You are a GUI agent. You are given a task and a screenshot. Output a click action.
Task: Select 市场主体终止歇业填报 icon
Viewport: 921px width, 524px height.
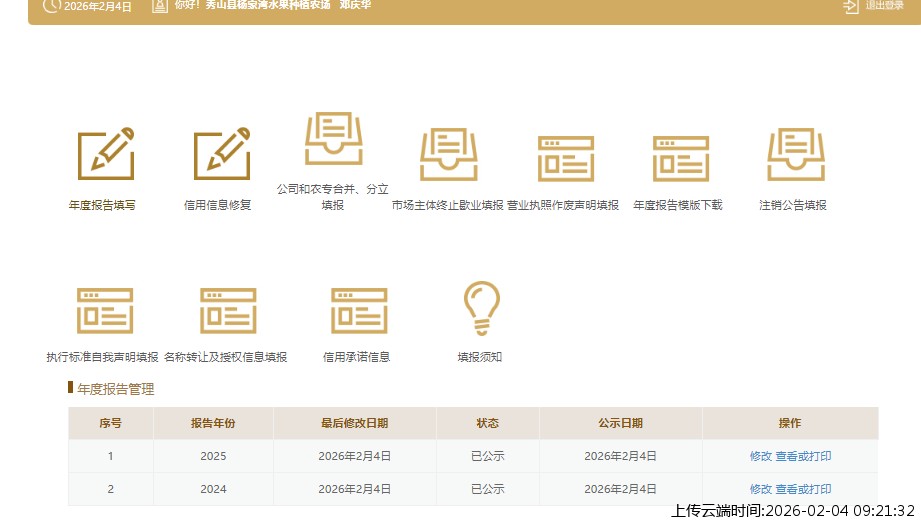pyautogui.click(x=448, y=157)
